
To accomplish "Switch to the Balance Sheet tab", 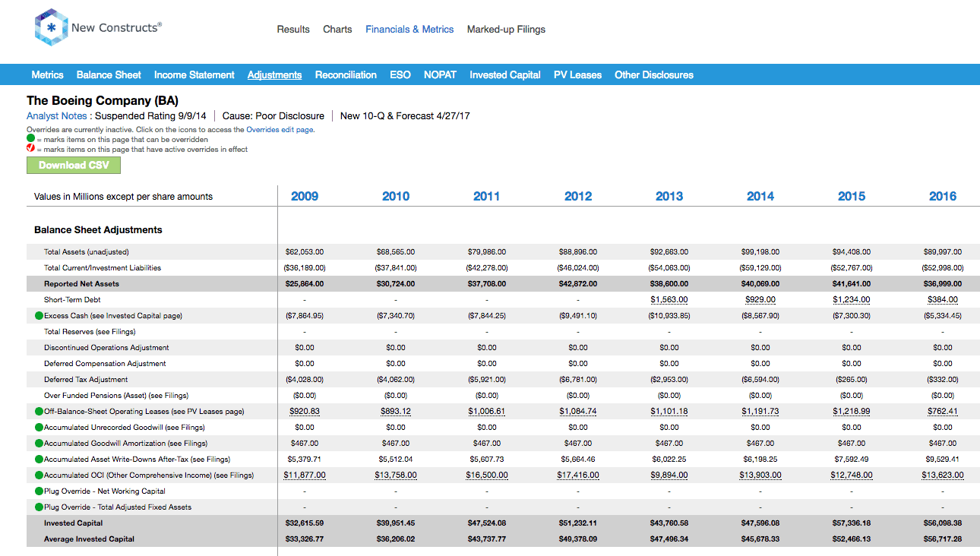I will tap(109, 74).
